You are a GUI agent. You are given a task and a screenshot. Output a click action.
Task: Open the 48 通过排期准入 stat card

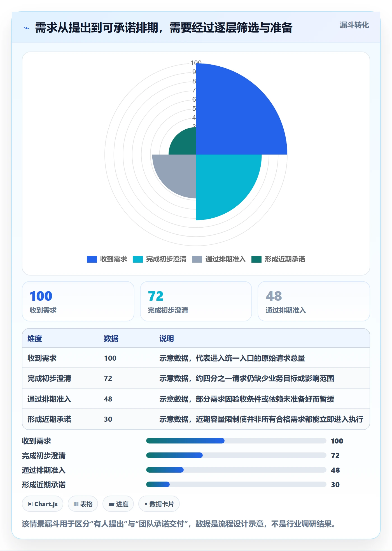coord(314,301)
